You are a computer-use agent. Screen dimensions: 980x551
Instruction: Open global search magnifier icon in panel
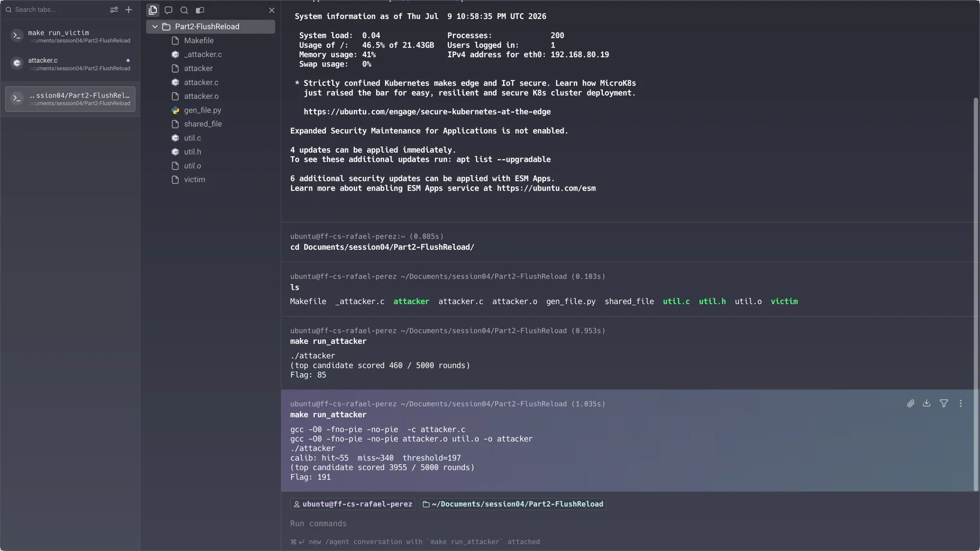pos(184,10)
